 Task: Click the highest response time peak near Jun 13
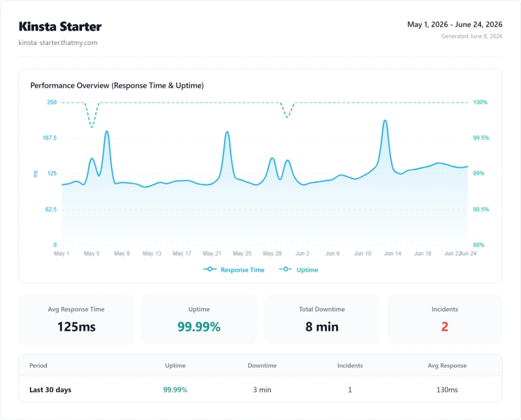tap(385, 120)
